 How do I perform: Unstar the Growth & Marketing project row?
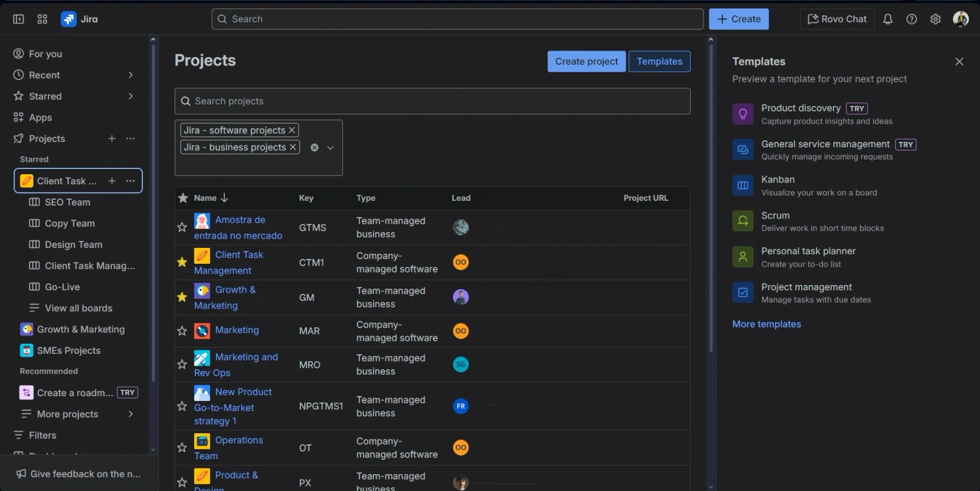pyautogui.click(x=182, y=297)
